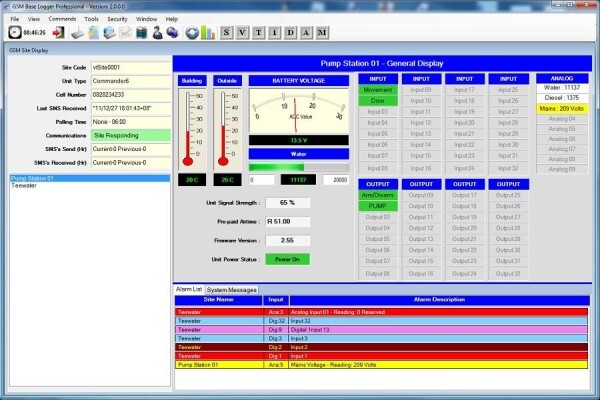
Task: Open the Help menu
Action: point(171,19)
